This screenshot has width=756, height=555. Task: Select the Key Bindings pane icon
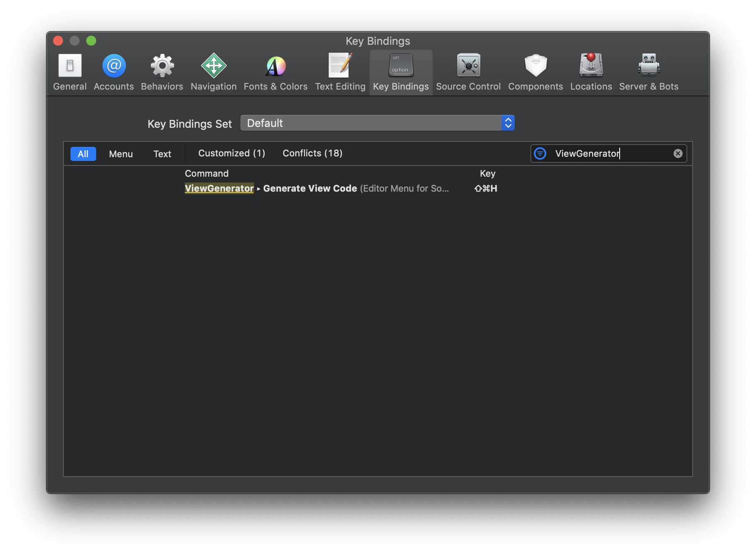tap(401, 72)
